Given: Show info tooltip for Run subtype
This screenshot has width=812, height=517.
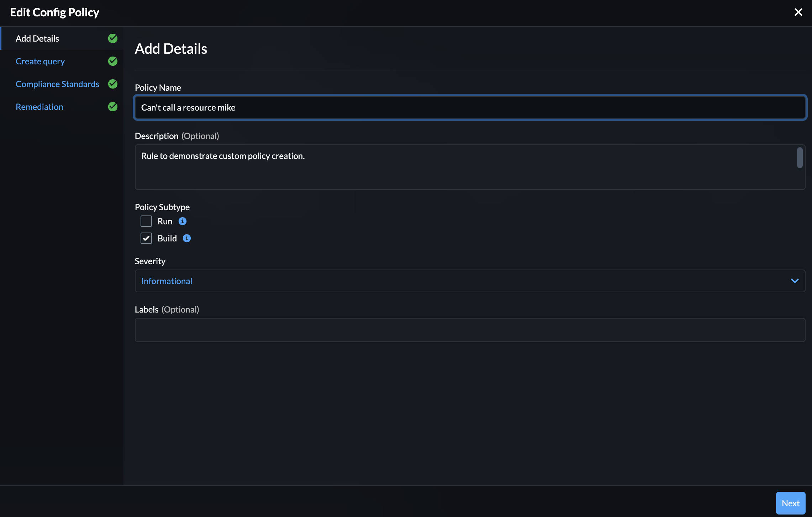Looking at the screenshot, I should click(183, 221).
